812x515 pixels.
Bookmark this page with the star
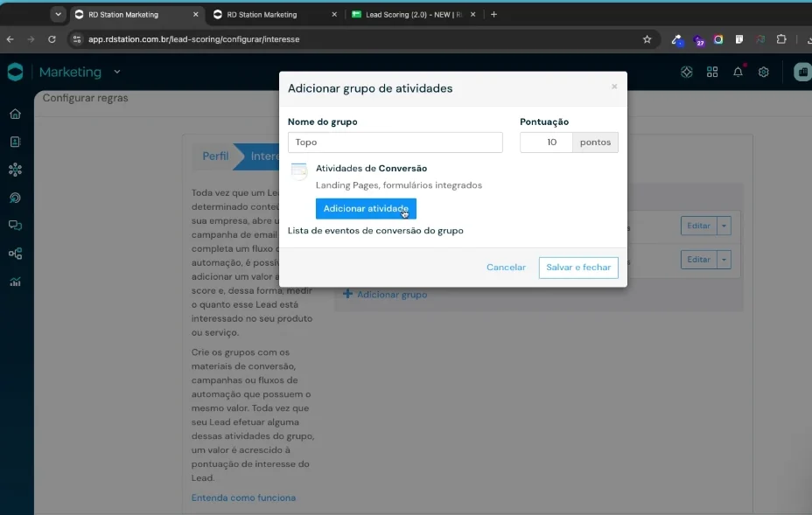tap(647, 39)
